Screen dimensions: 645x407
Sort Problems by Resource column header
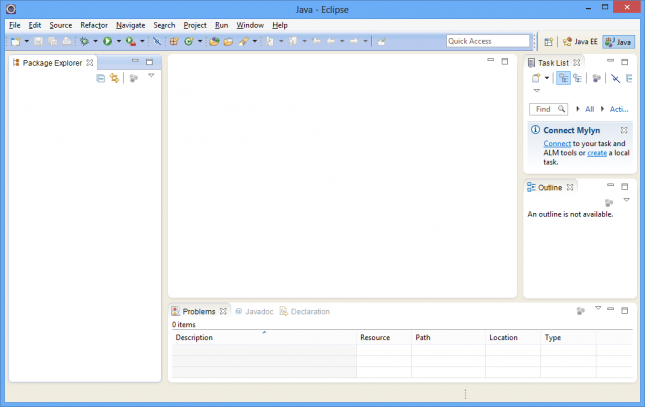click(384, 337)
